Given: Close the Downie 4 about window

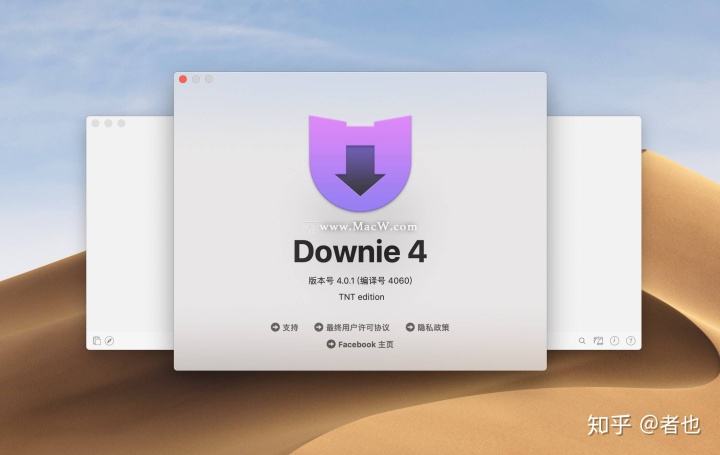Looking at the screenshot, I should tap(183, 79).
